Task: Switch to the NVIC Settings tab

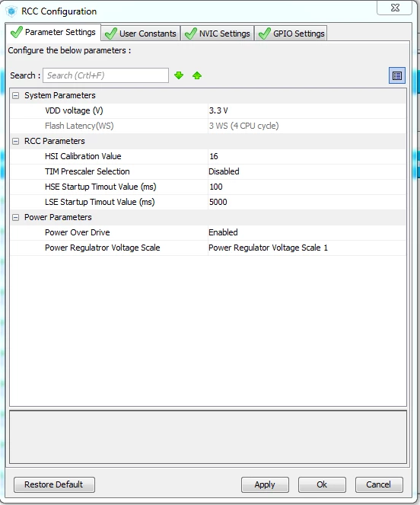Action: [x=218, y=34]
